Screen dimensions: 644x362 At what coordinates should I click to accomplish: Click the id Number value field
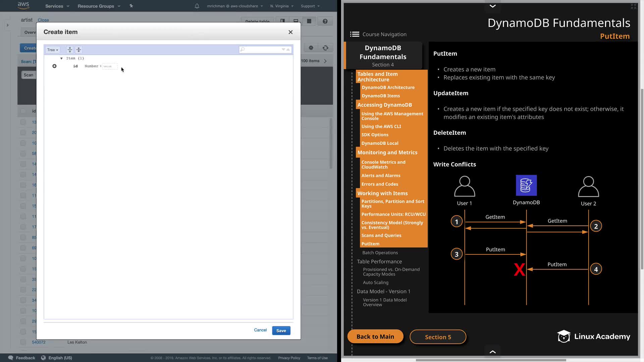[x=110, y=66]
